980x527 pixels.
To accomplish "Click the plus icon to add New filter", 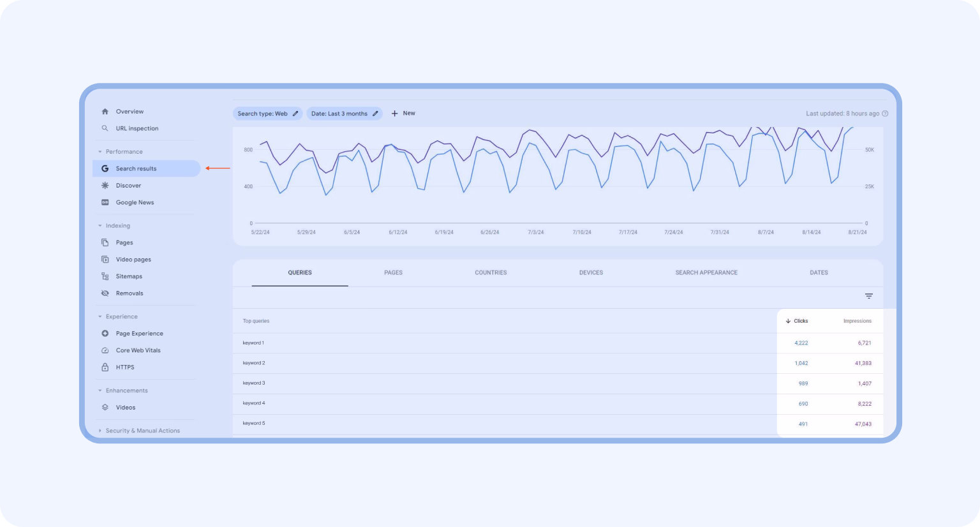I will (x=394, y=114).
